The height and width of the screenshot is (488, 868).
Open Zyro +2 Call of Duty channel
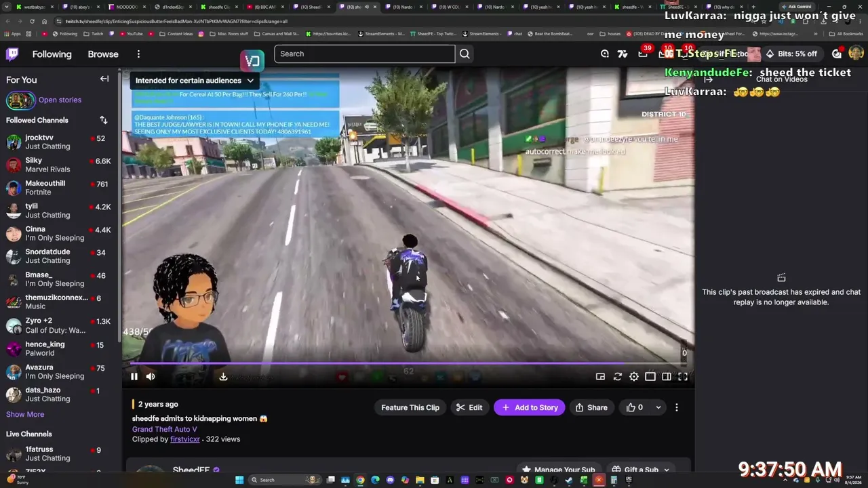pyautogui.click(x=60, y=325)
